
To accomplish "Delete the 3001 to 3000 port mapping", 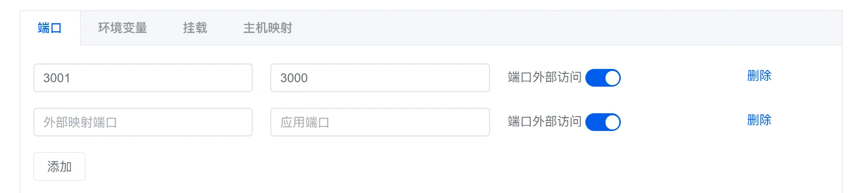I will (759, 76).
